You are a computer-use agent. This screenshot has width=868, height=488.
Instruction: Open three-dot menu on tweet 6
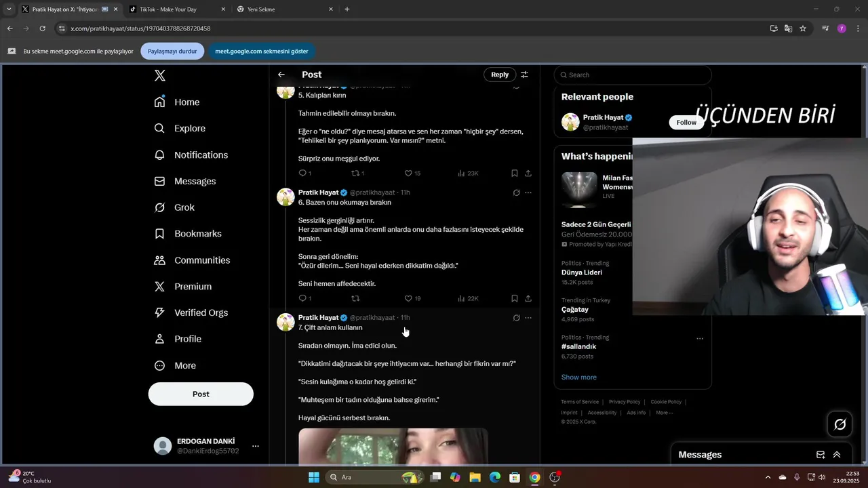click(x=528, y=192)
